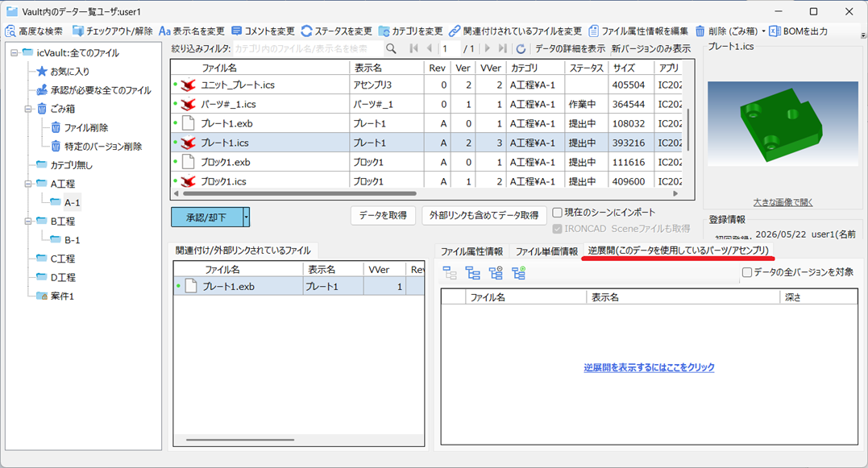This screenshot has height=468, width=868.
Task: Click 新バージョンのみ表示
Action: 651,48
